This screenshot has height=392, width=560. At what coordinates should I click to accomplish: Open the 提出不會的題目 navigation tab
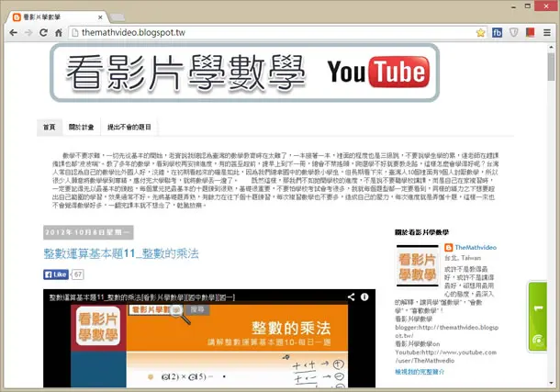pos(129,127)
